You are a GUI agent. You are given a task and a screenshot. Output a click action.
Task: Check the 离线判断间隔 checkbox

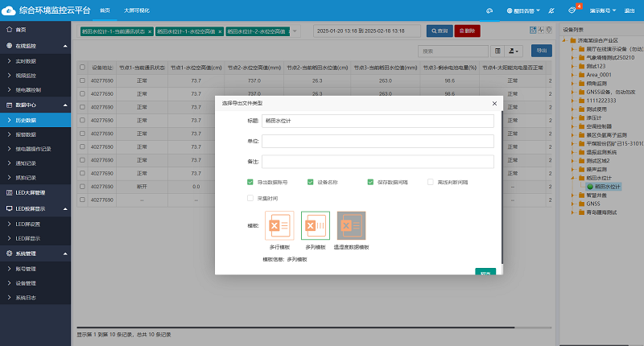(x=431, y=182)
